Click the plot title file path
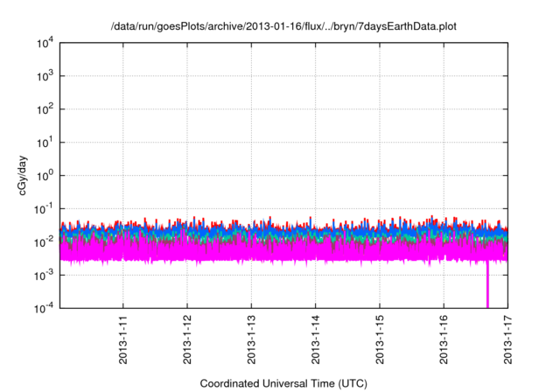 pos(283,26)
